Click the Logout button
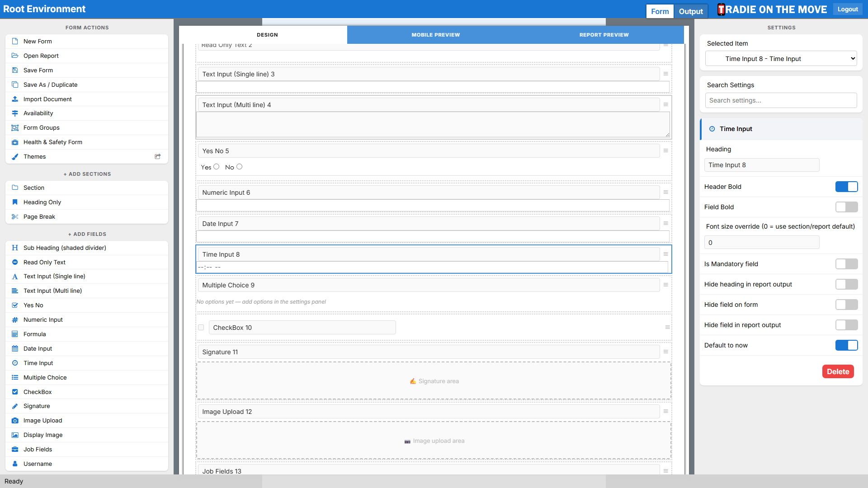868x488 pixels. (848, 9)
